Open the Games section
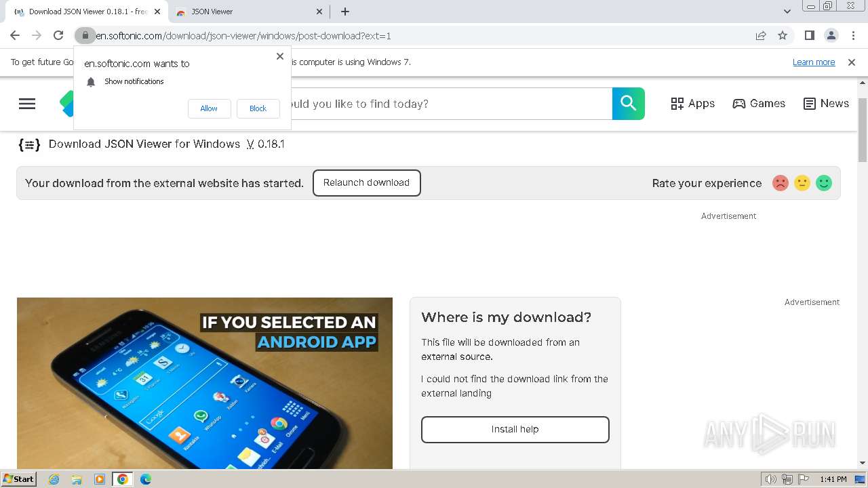Screen dimensions: 868x488 click(759, 104)
